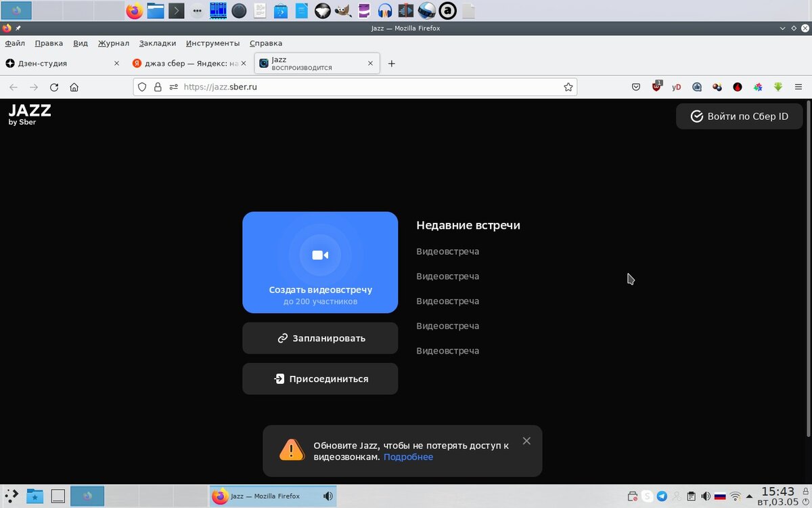Screen dimensions: 812x508
Task: Open Telegram from the system tray
Action: (x=662, y=496)
